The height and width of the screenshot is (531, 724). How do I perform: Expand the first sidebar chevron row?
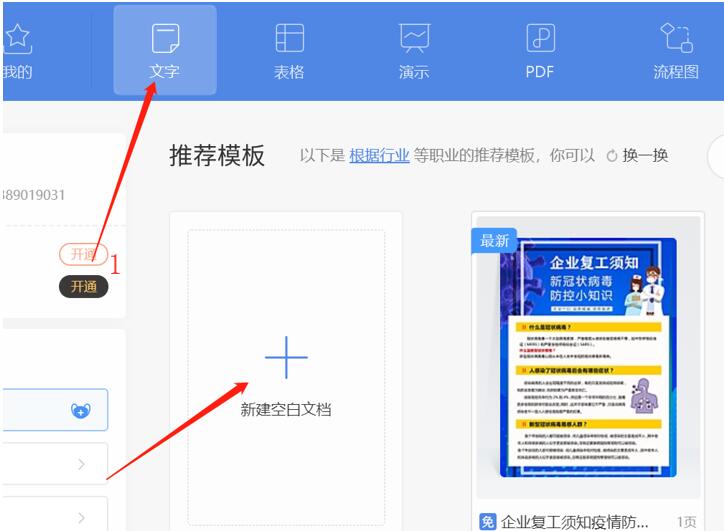(x=55, y=464)
